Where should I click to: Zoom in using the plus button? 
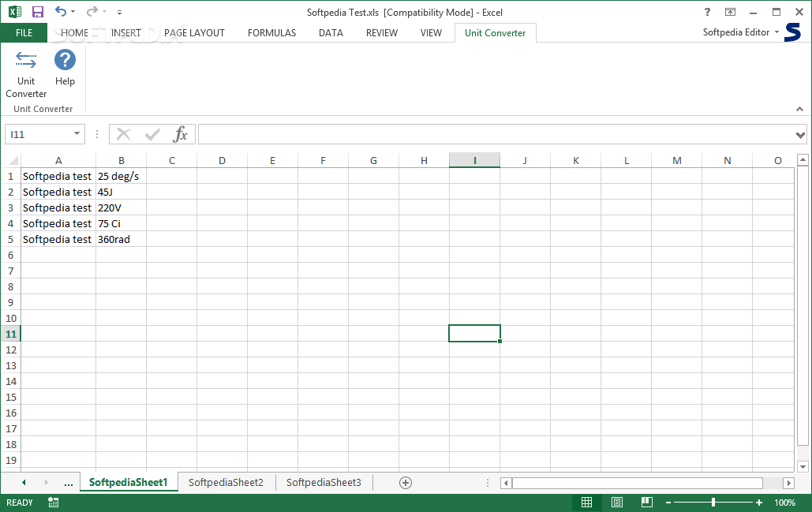[x=759, y=503]
